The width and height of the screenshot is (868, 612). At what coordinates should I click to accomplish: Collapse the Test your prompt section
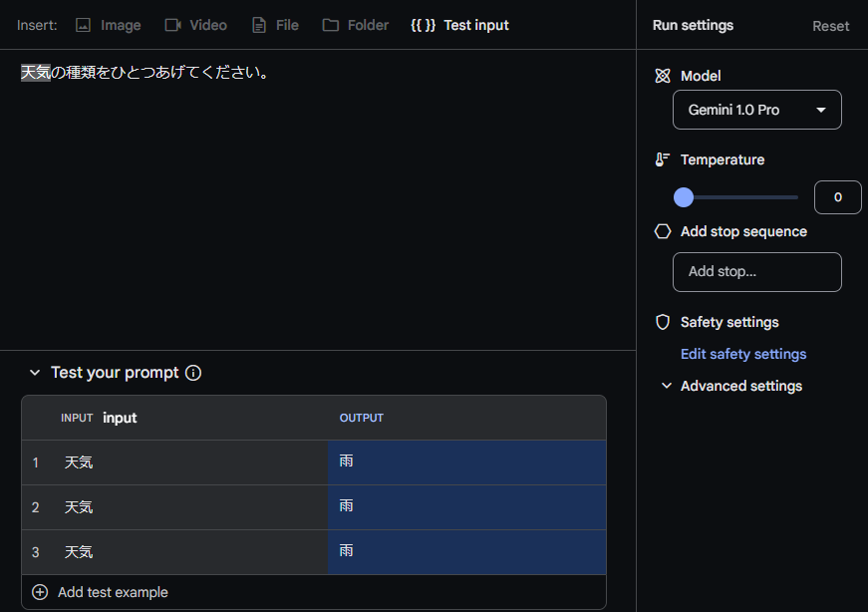(x=35, y=373)
